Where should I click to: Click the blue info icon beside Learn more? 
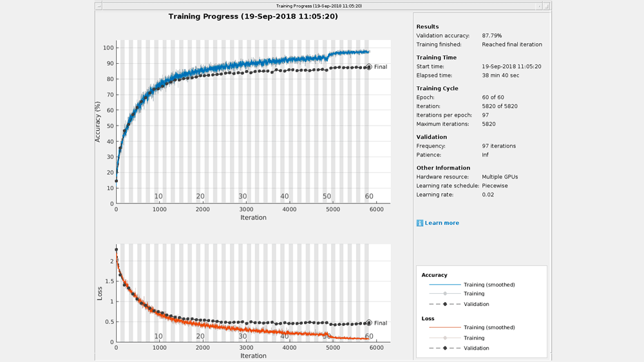(x=420, y=223)
